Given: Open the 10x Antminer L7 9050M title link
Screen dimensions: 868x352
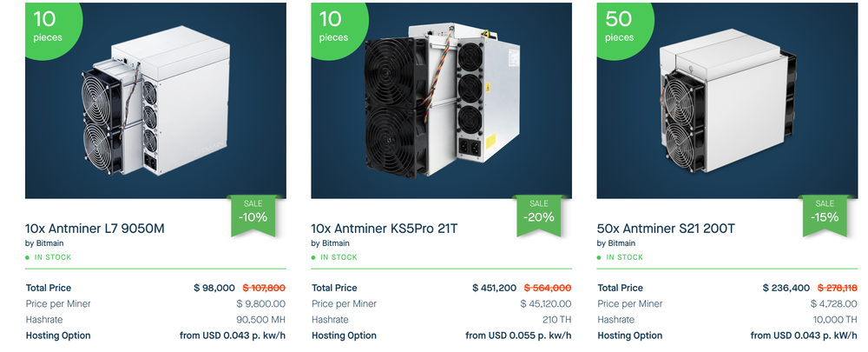Looking at the screenshot, I should coord(95,229).
